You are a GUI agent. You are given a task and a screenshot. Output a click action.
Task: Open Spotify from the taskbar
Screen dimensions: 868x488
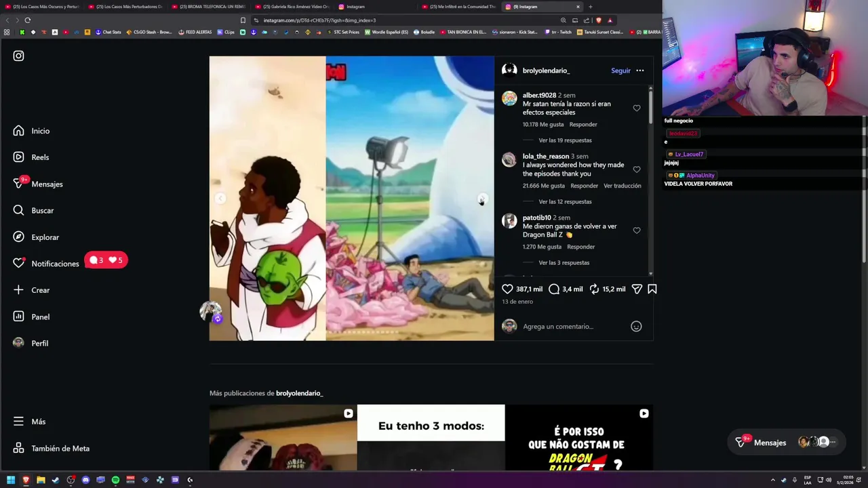pos(115,480)
